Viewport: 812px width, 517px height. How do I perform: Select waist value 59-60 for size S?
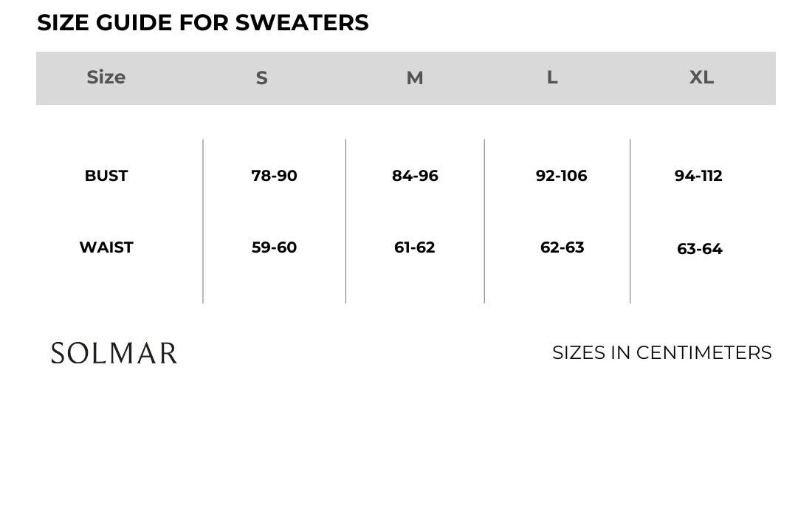274,247
